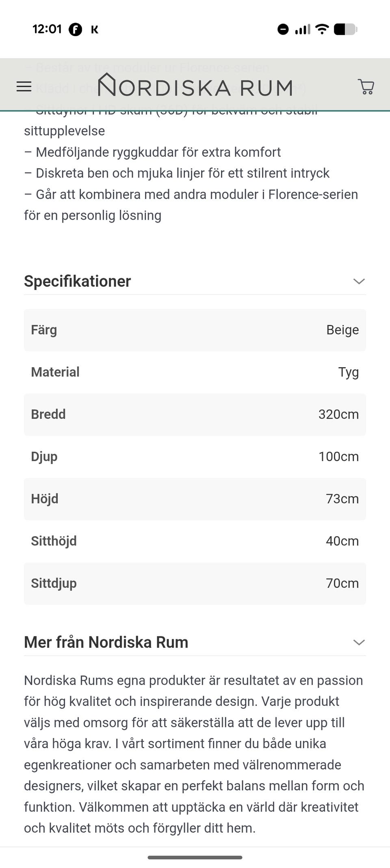The width and height of the screenshot is (390, 868).
Task: Tap the home gesture bar
Action: pos(195,857)
